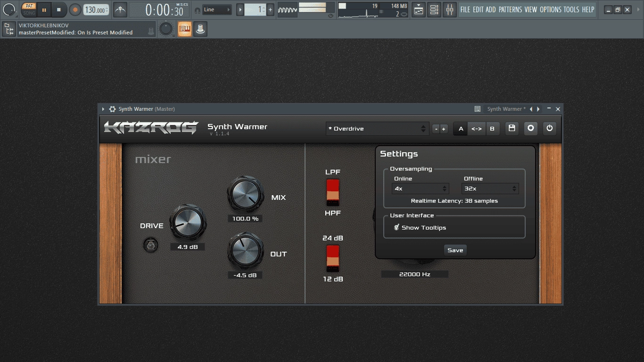Open the PATTERNS menu

(x=510, y=9)
